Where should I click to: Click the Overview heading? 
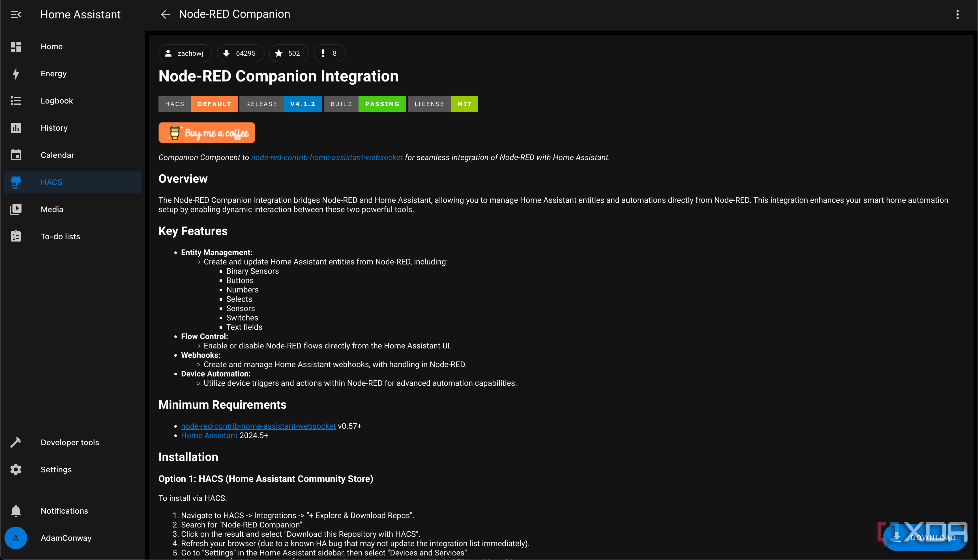[x=183, y=179]
